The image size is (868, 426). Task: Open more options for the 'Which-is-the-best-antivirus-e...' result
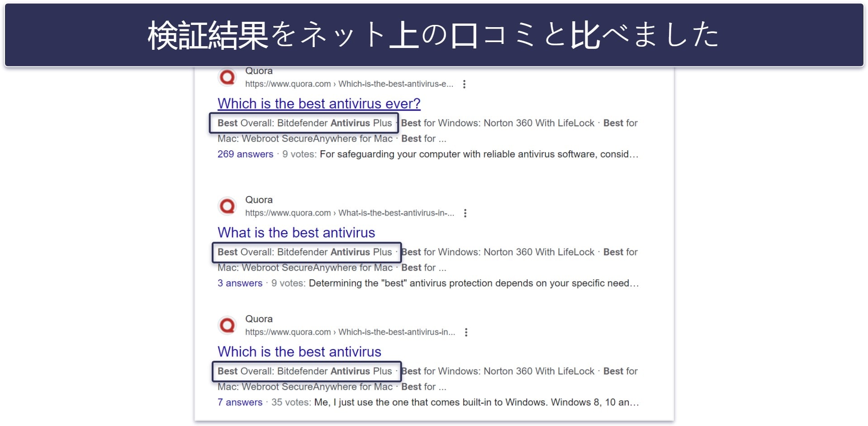point(464,84)
